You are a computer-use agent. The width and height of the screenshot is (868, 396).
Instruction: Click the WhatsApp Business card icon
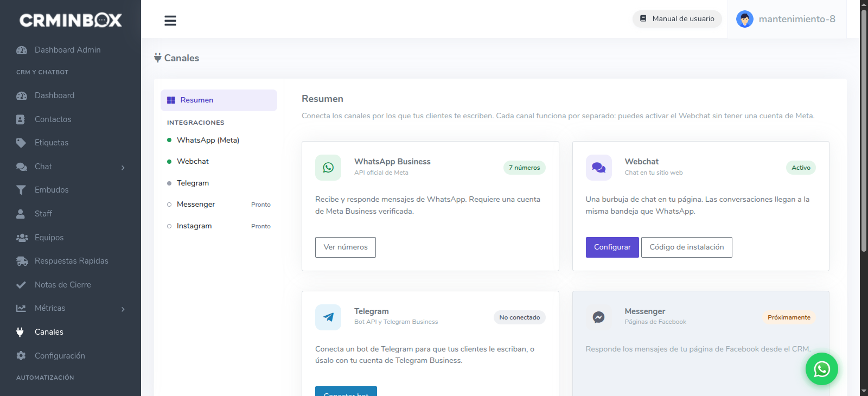click(x=328, y=168)
